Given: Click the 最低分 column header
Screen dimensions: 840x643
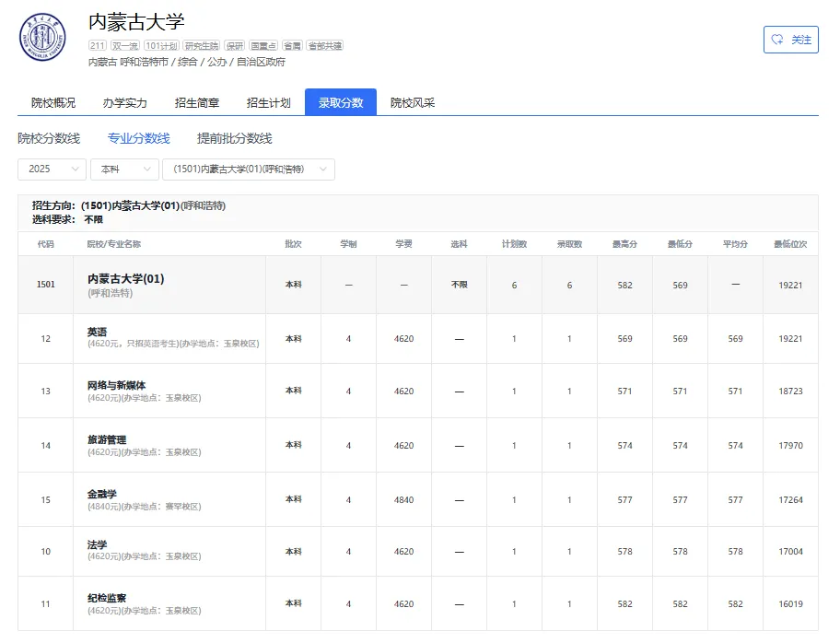Looking at the screenshot, I should 680,244.
